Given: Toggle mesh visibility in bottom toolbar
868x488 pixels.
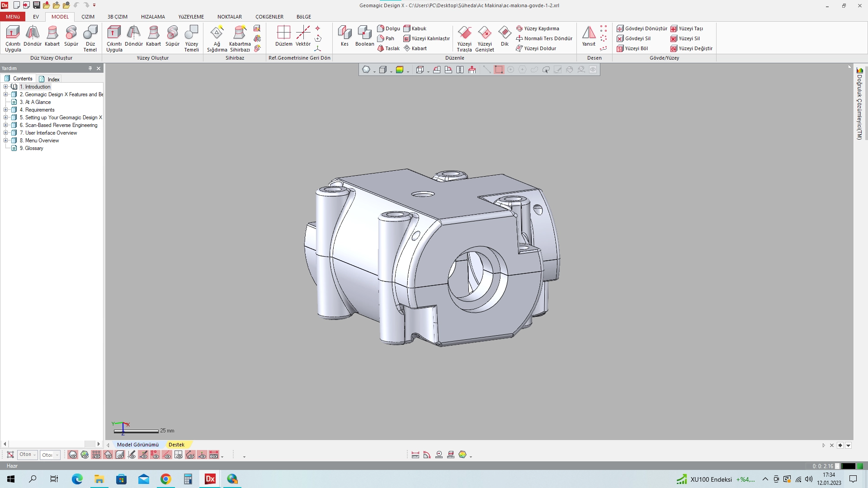Looking at the screenshot, I should 73,455.
